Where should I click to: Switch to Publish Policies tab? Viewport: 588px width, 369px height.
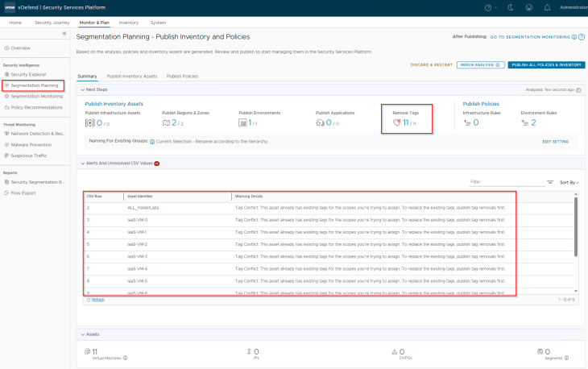(182, 76)
